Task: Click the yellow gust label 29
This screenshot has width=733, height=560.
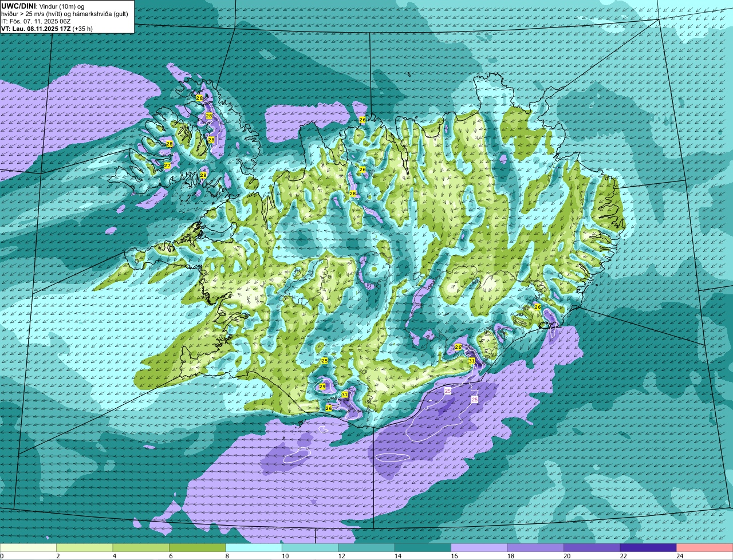Action: pos(322,387)
